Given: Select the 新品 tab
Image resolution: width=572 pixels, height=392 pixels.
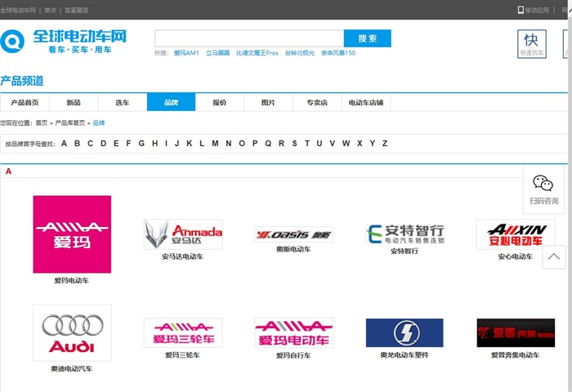Looking at the screenshot, I should click(74, 102).
